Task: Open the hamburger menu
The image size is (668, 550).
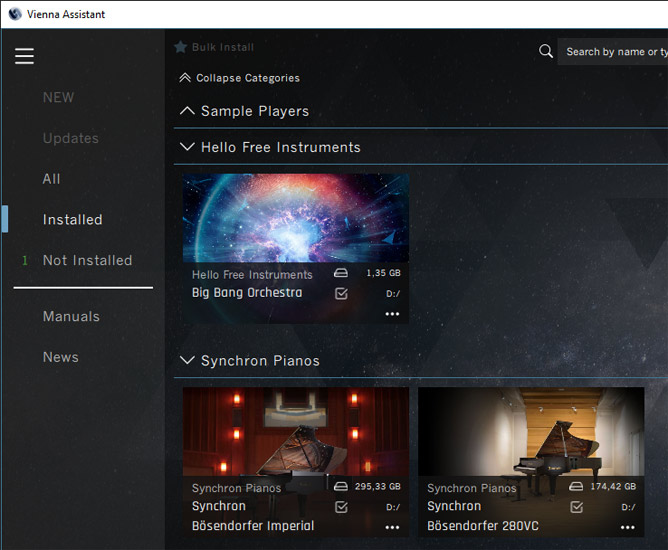Action: coord(24,56)
